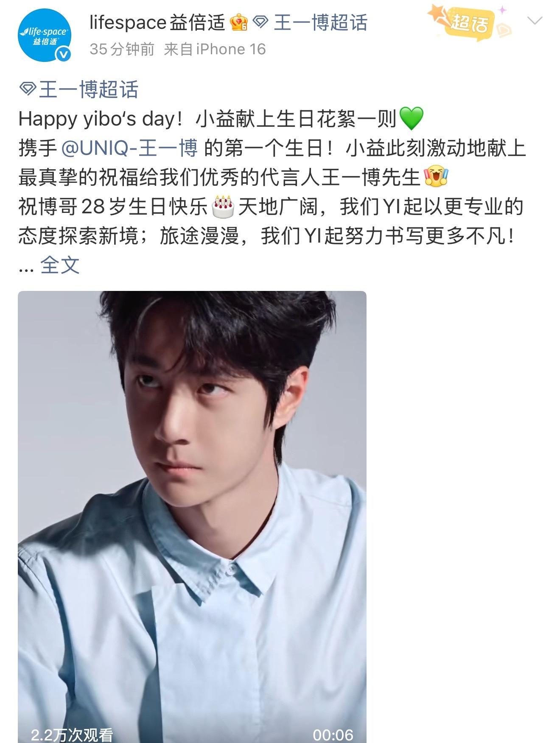Open lifespace益倍适 account name
The image size is (560, 743).
click(157, 22)
